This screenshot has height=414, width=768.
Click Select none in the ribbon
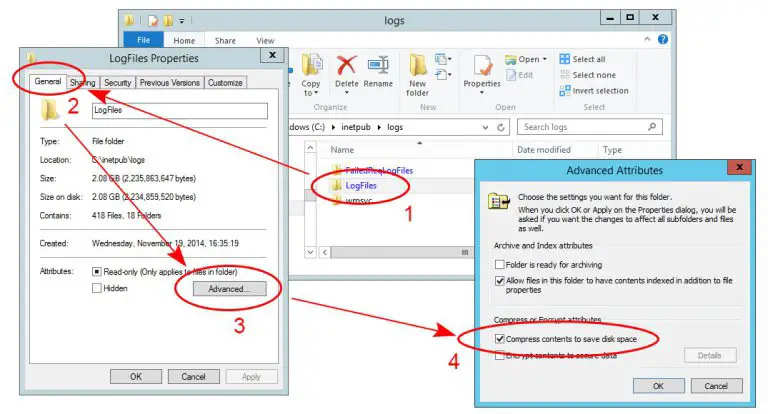tap(587, 75)
